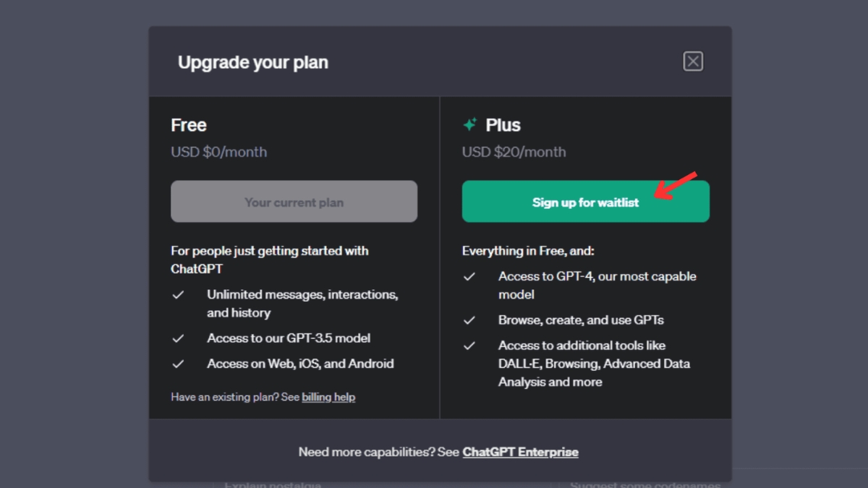Click the DALL-E, Browsing, Advanced Data Analysis feature
Screen dimensions: 868x488
click(594, 364)
